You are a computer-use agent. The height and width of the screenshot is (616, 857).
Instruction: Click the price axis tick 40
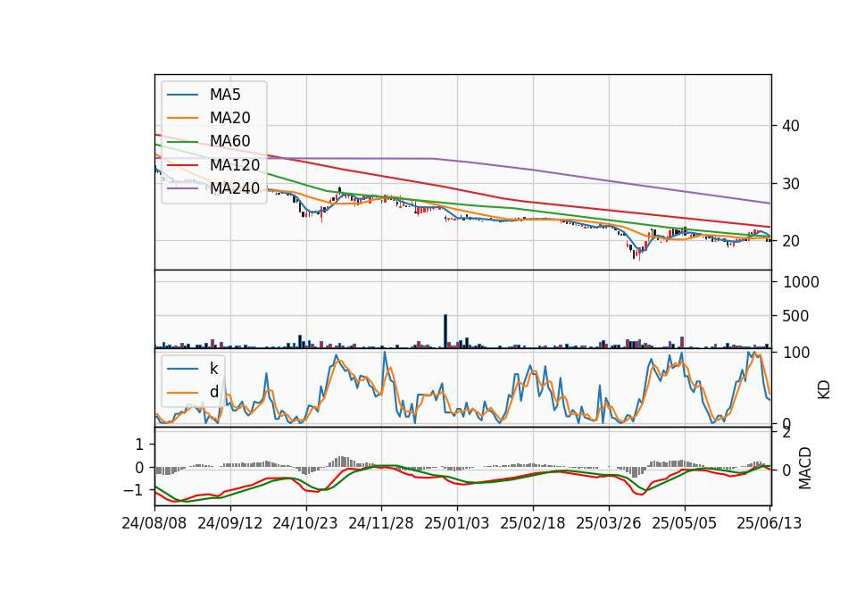791,126
